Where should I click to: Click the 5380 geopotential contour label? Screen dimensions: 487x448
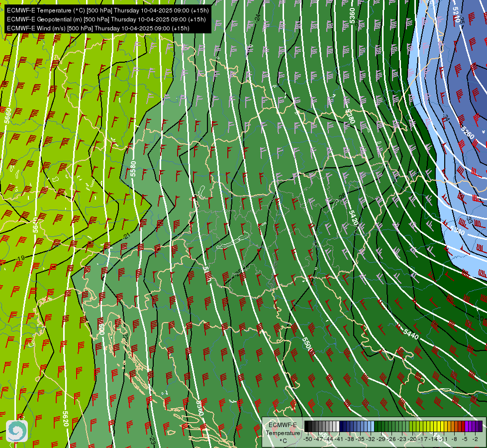click(350, 116)
